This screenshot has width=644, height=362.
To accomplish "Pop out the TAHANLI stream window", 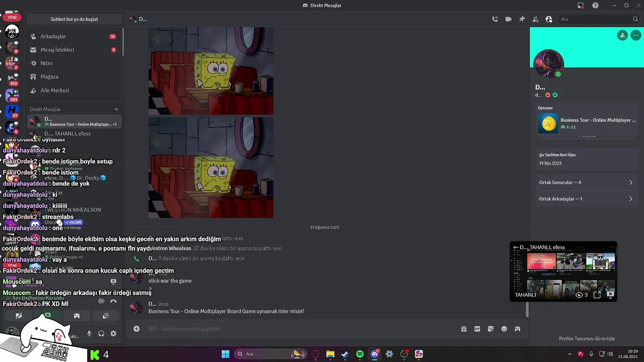I will (597, 295).
